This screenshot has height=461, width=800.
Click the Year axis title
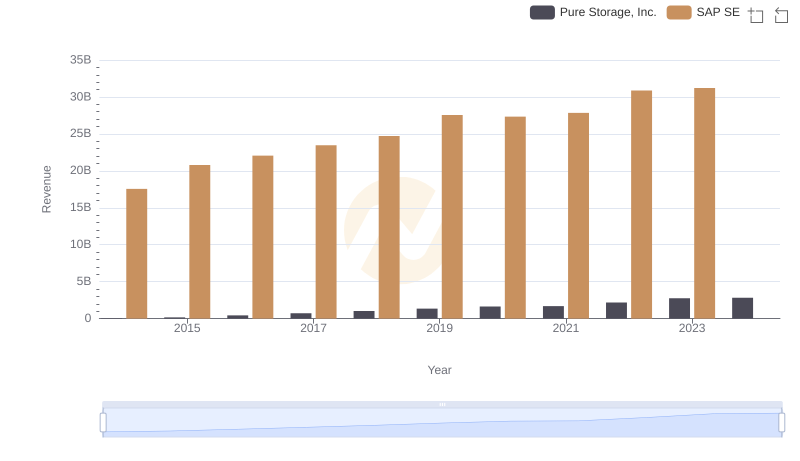pyautogui.click(x=439, y=370)
